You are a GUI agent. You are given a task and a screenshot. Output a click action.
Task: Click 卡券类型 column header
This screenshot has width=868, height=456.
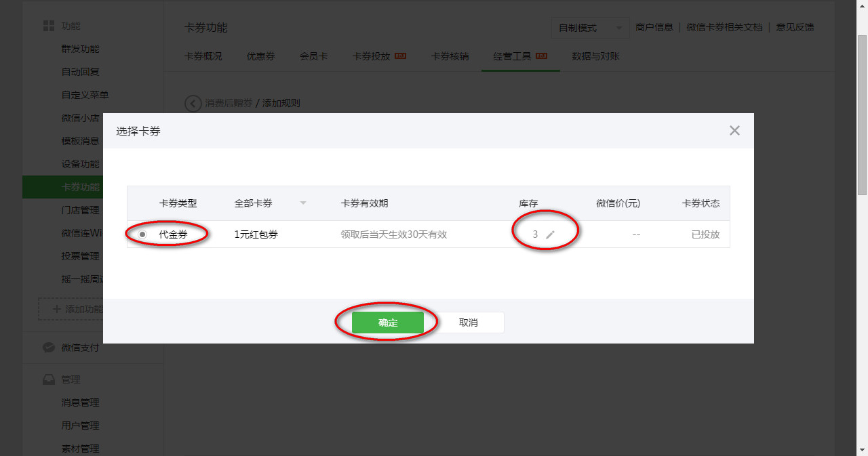tap(178, 203)
